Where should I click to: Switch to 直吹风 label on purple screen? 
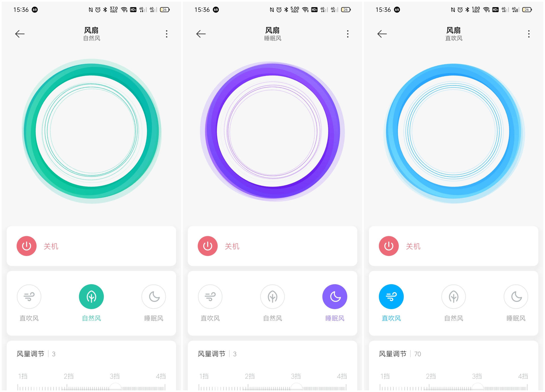click(210, 318)
